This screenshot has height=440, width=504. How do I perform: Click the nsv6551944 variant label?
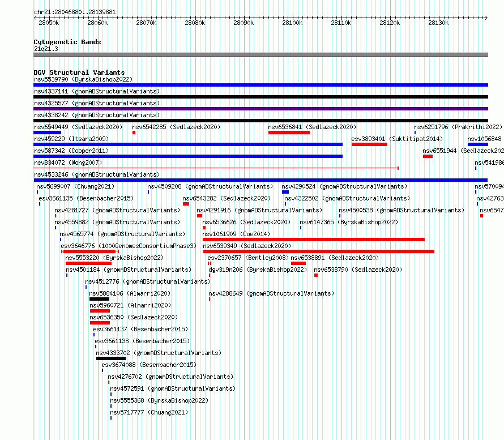click(463, 151)
